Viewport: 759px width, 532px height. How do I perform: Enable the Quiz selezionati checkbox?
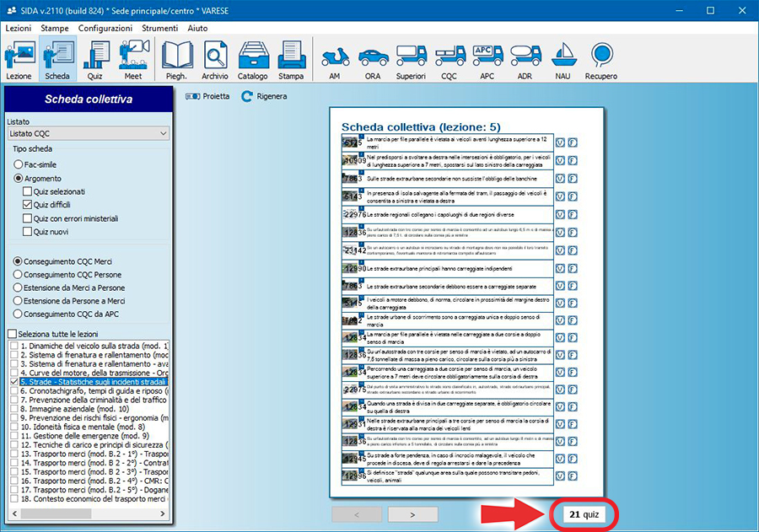29,191
